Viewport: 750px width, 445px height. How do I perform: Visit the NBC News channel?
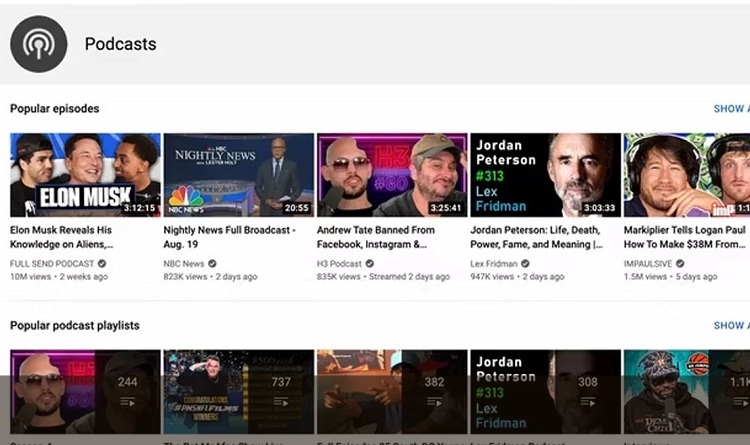(x=184, y=264)
